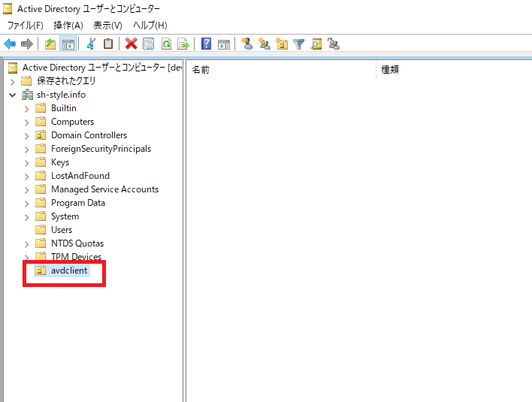The height and width of the screenshot is (402, 532).
Task: Collapse the sh-style.info domain node
Action: click(12, 95)
